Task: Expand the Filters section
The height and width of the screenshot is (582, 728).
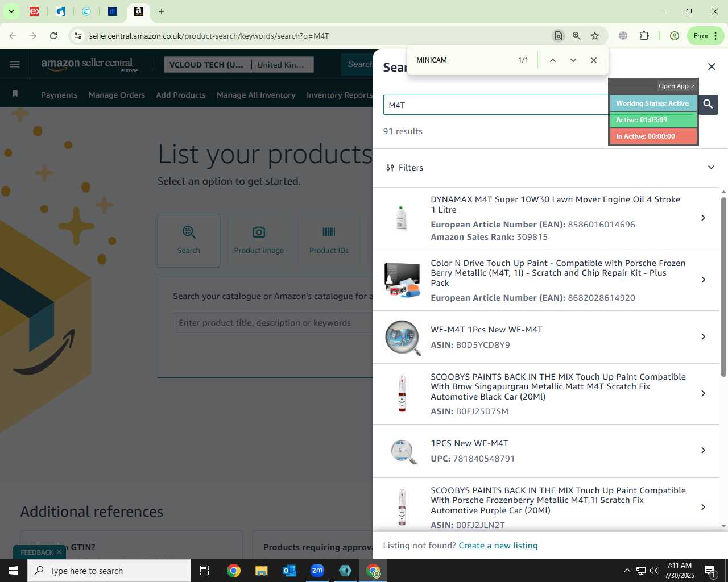Action: pyautogui.click(x=550, y=168)
